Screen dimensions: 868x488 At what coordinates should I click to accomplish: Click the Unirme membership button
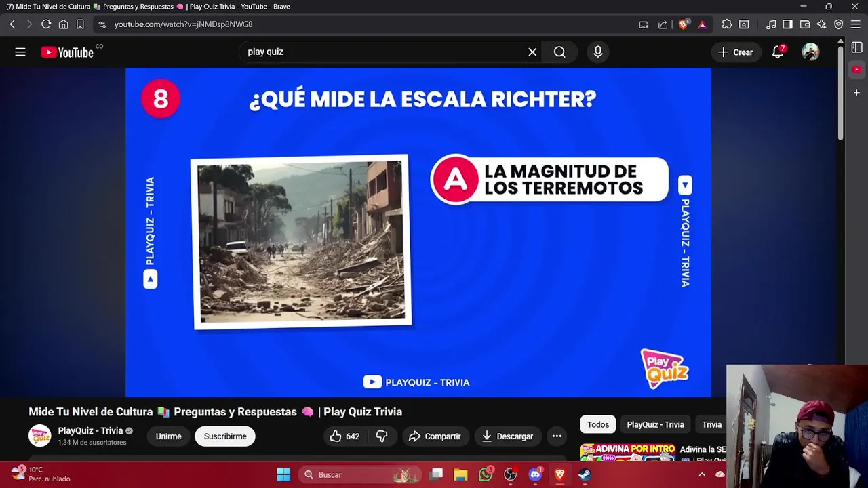[x=168, y=436]
